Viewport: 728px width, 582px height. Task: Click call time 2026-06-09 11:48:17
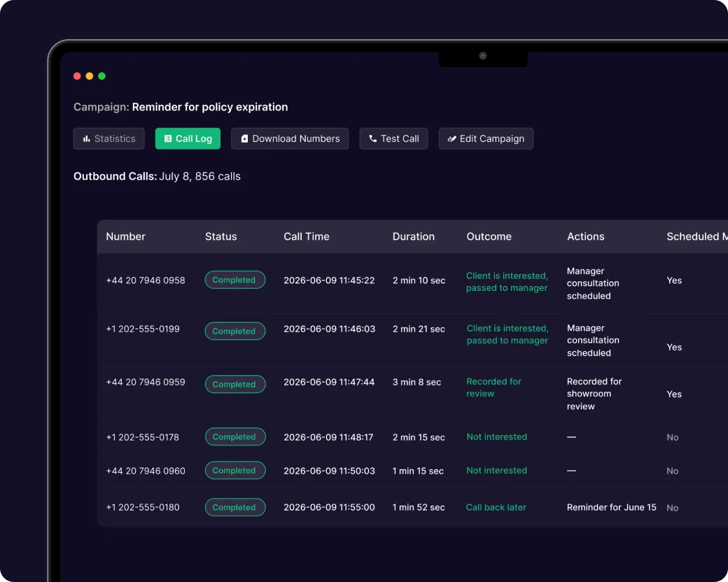(x=328, y=437)
